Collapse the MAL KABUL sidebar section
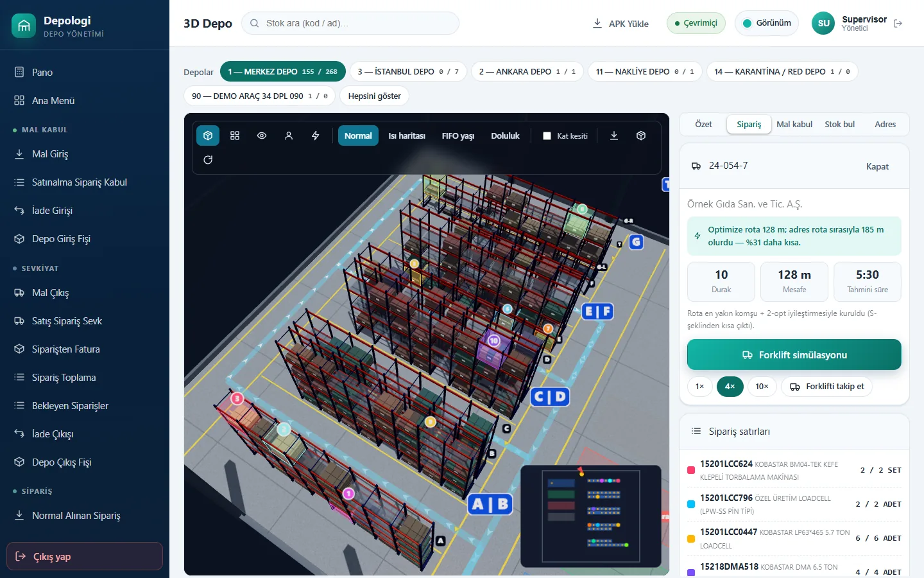 click(x=85, y=130)
